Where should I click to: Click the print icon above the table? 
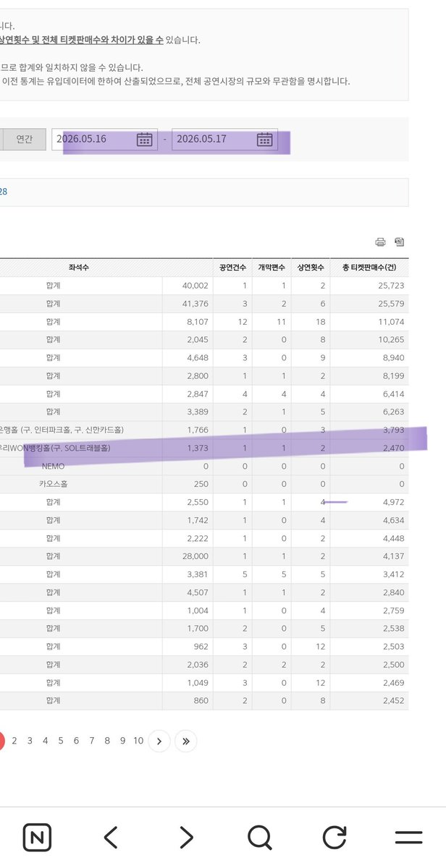(380, 242)
